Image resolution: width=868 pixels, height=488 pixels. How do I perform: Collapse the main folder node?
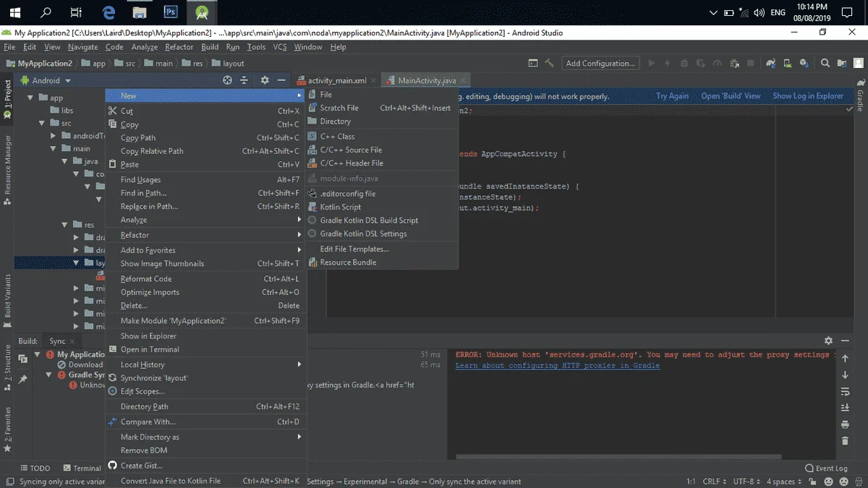point(54,148)
